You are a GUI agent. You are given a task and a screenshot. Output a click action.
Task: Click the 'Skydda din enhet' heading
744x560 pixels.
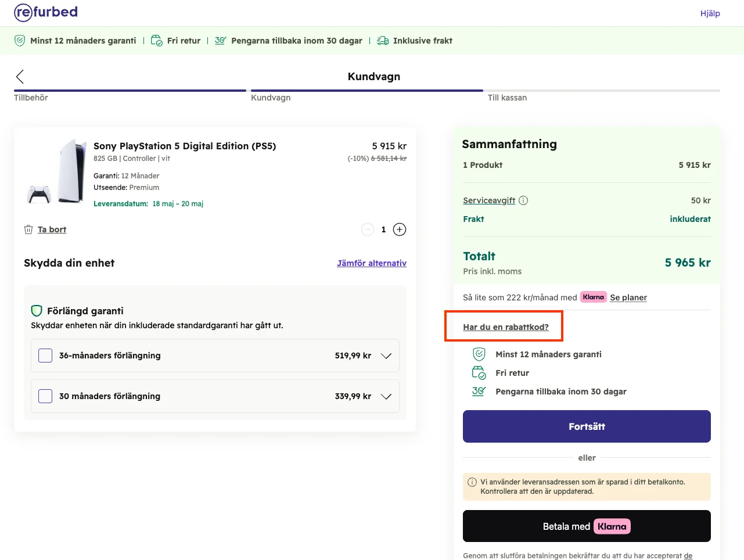pos(69,263)
